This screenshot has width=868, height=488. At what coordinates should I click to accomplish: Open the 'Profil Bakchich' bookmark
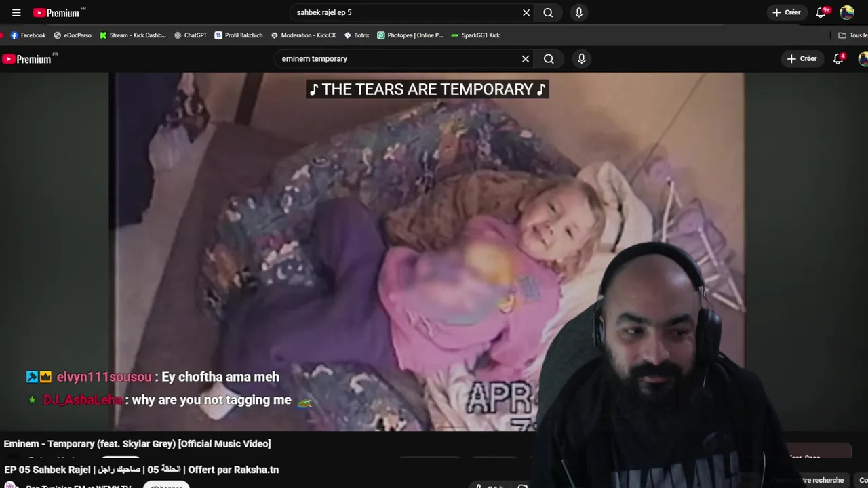coord(239,35)
